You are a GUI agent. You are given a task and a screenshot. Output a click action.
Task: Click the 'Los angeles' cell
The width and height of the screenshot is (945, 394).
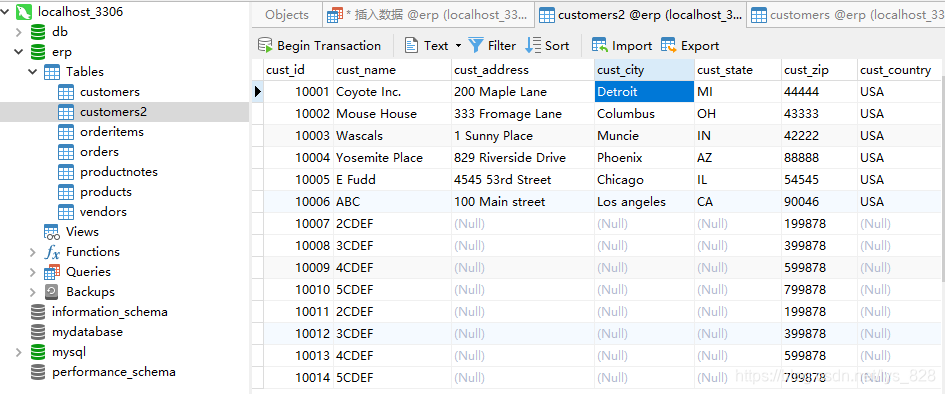pyautogui.click(x=644, y=202)
